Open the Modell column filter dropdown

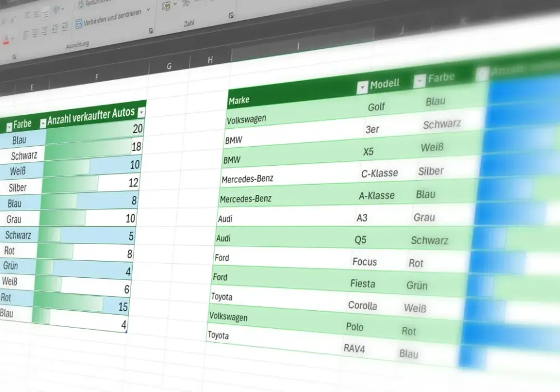tap(419, 81)
